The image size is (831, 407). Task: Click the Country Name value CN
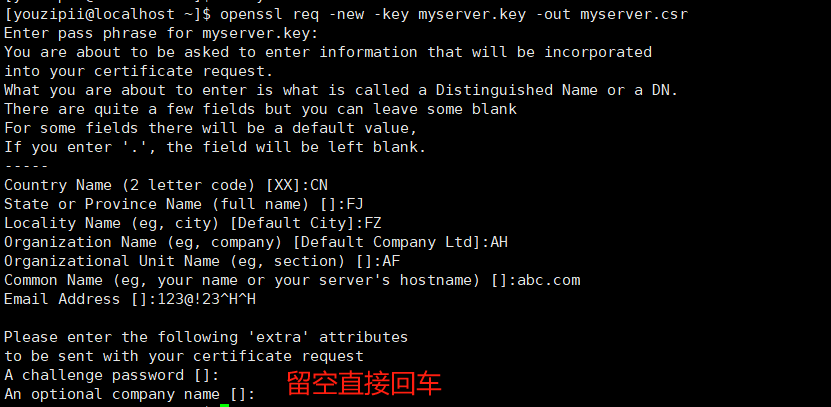click(x=319, y=185)
